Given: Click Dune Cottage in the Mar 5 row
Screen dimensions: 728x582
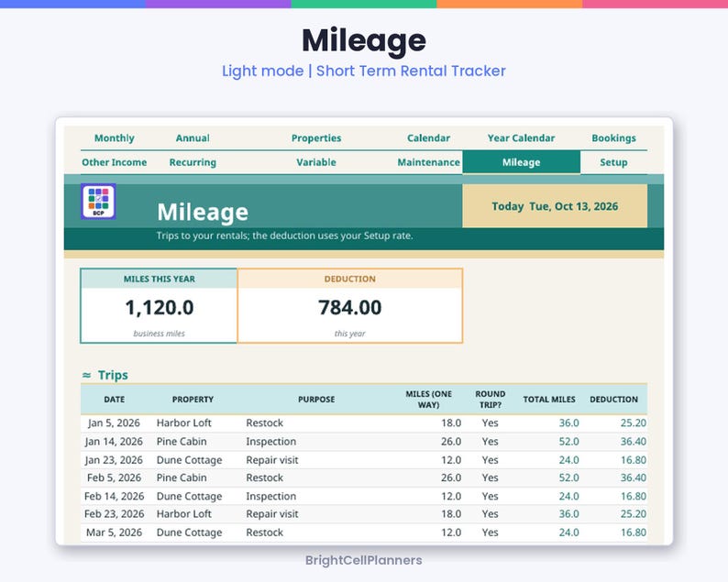Looking at the screenshot, I should (190, 533).
